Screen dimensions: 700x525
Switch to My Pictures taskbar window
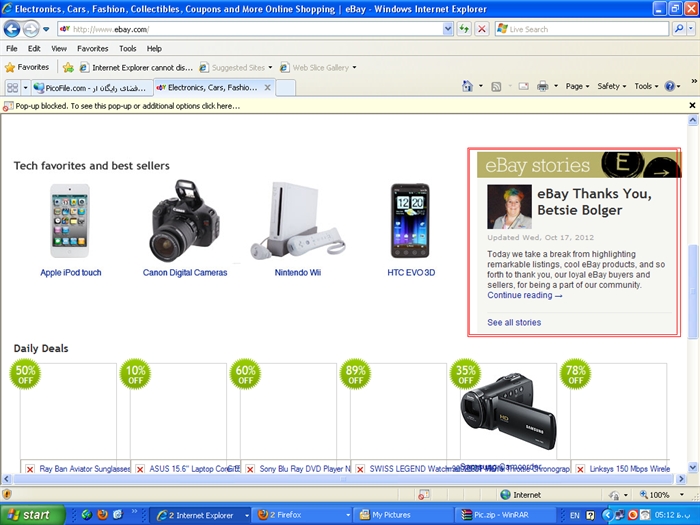(404, 515)
